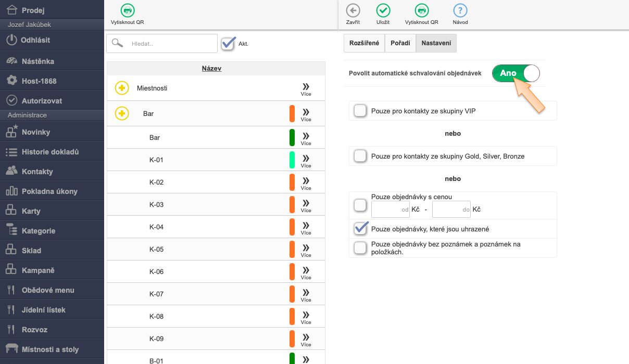
Task: Open Více for table K-01
Action: (x=306, y=160)
